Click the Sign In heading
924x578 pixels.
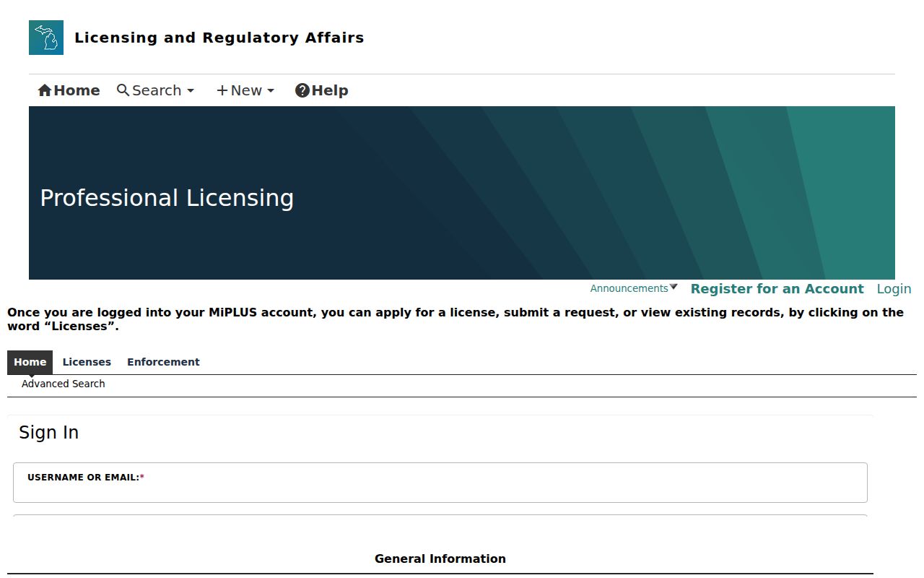[x=48, y=432]
